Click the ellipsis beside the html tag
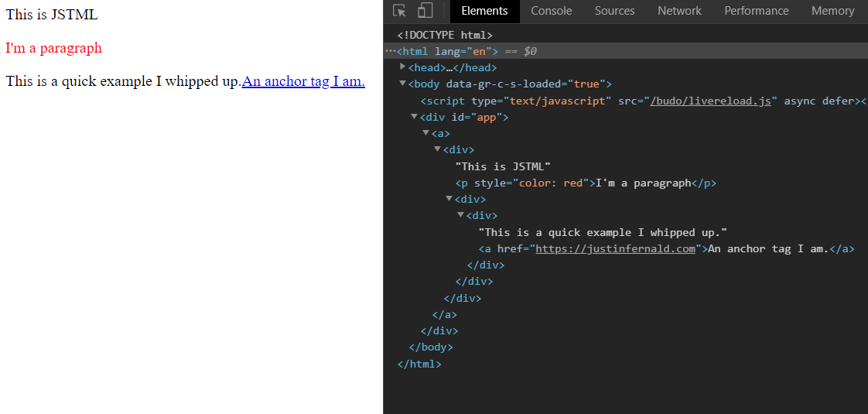 click(x=390, y=51)
